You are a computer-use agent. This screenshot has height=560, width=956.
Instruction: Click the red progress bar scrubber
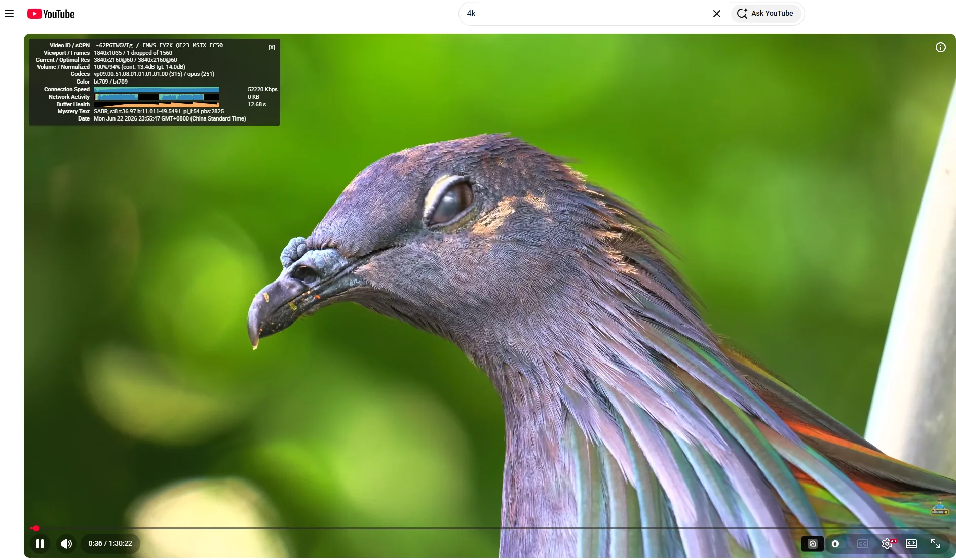35,528
